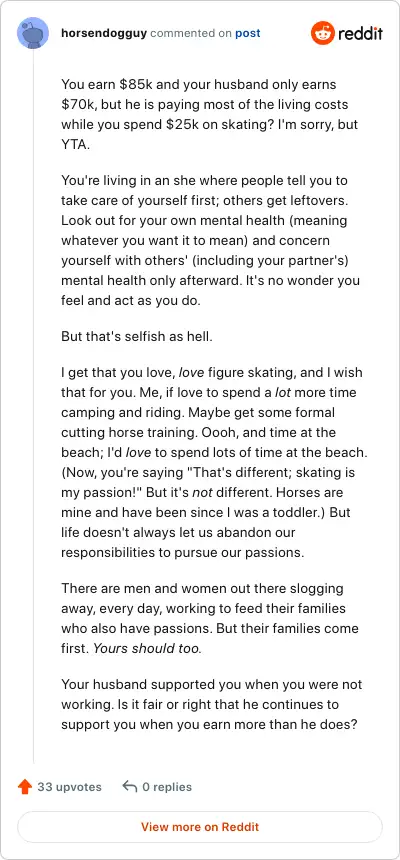Click the curved reply arrow icon
The width and height of the screenshot is (400, 860).
tap(129, 787)
